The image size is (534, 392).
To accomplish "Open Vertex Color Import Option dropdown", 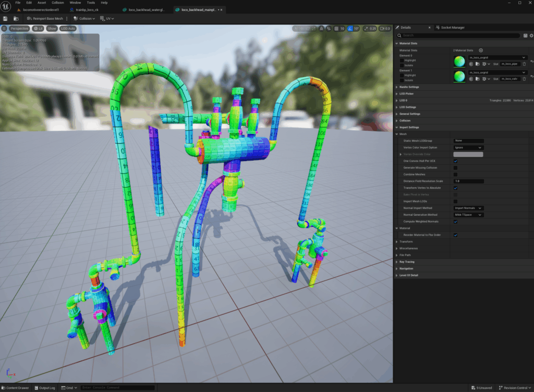I will (468, 148).
